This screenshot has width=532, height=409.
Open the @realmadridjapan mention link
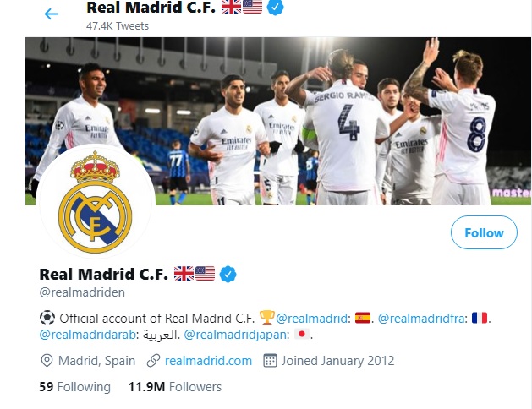(235, 335)
